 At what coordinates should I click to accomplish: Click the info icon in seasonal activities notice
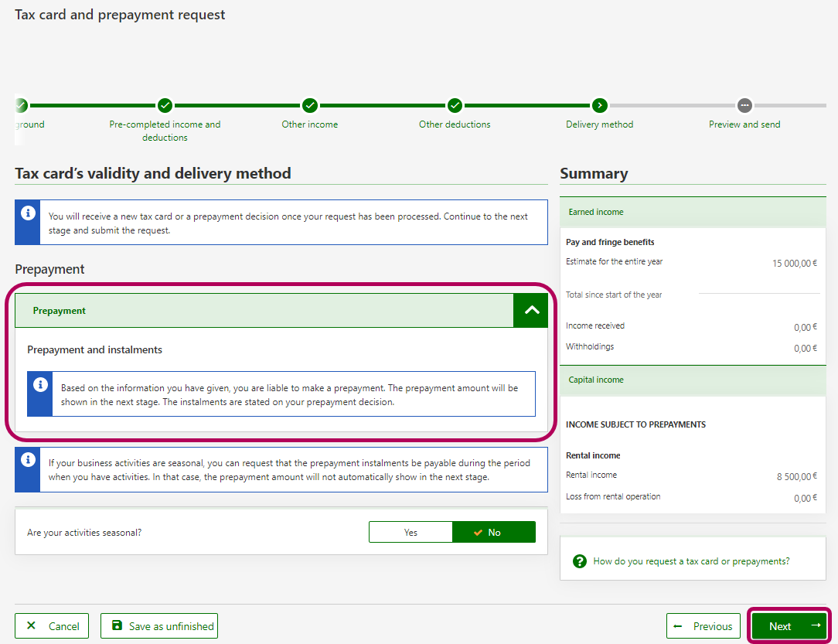click(x=29, y=460)
